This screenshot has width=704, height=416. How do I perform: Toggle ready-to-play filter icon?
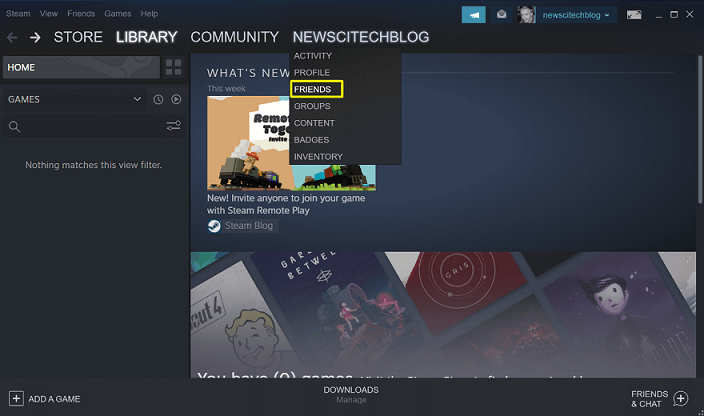click(176, 99)
